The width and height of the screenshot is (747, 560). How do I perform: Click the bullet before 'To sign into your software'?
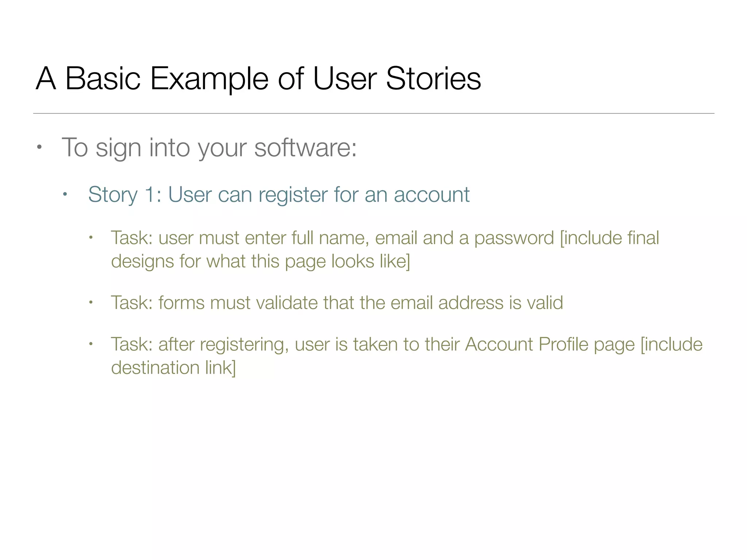tap(39, 147)
